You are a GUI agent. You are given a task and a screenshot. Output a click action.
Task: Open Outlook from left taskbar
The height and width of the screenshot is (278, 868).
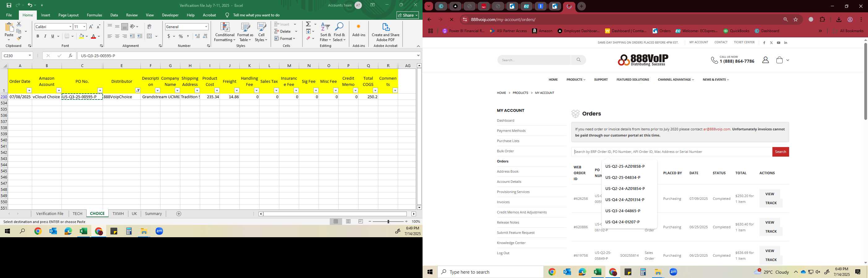pyautogui.click(x=53, y=231)
